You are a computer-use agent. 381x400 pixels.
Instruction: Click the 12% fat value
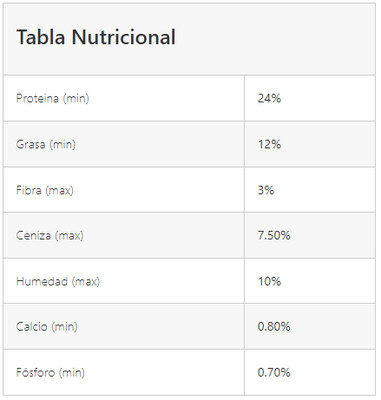269,144
